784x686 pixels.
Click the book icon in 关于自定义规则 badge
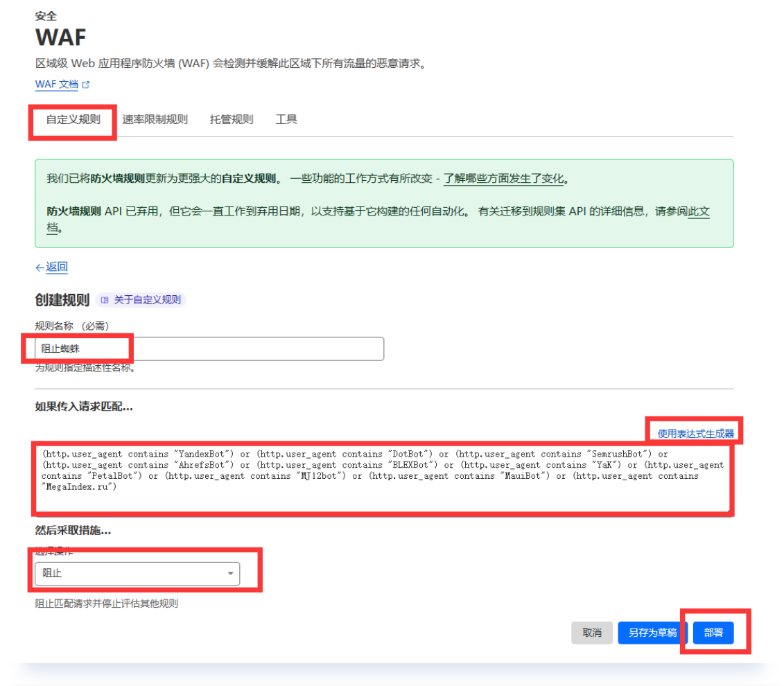click(x=105, y=300)
